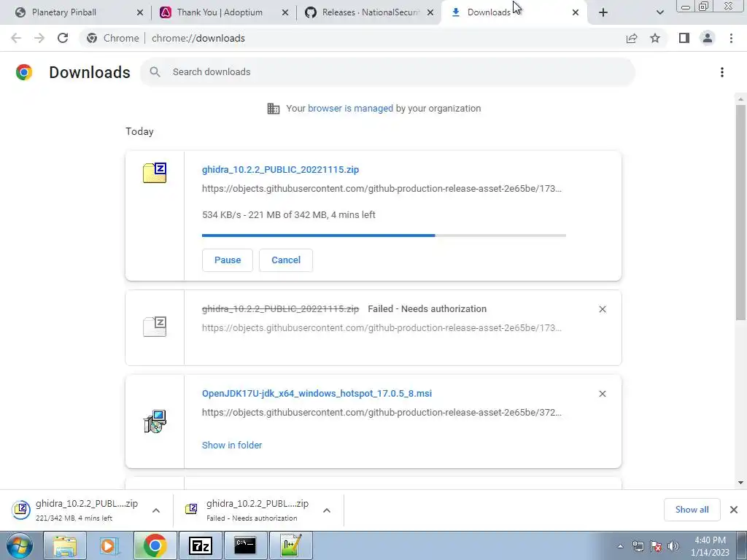Image resolution: width=747 pixels, height=560 pixels.
Task: Click Show all downloads button
Action: click(x=692, y=510)
